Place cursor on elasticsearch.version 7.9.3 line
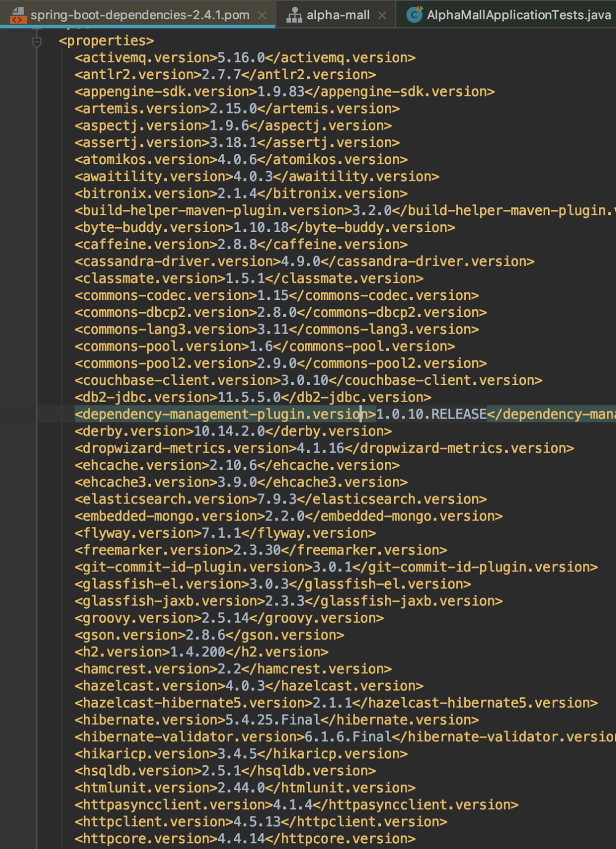The image size is (616, 849). coord(280,499)
